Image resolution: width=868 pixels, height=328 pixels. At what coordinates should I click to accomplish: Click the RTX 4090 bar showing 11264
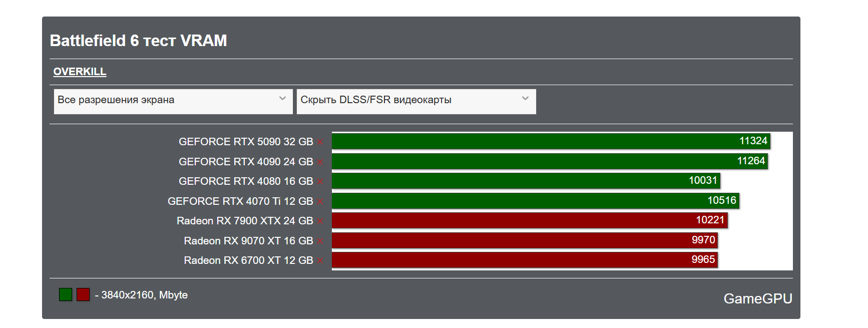[550, 161]
